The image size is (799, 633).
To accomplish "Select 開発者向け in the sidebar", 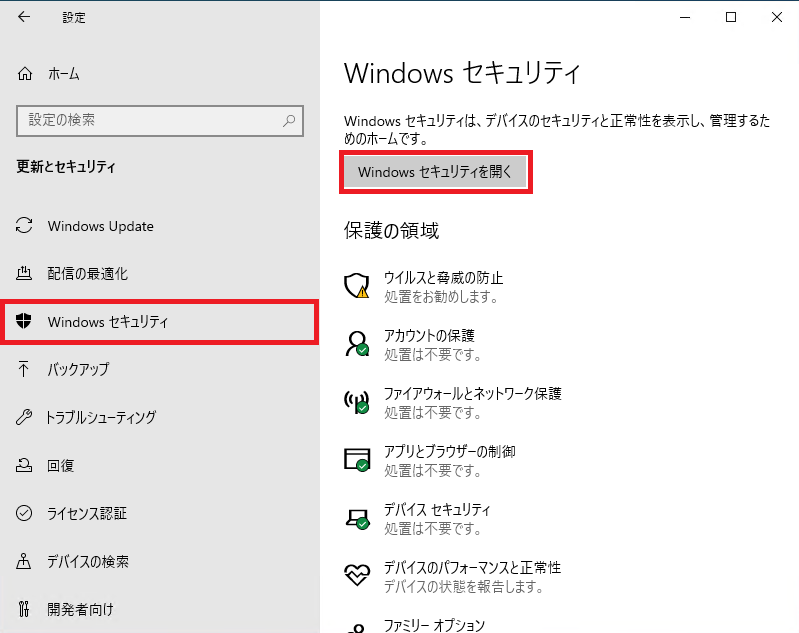I will click(x=81, y=609).
